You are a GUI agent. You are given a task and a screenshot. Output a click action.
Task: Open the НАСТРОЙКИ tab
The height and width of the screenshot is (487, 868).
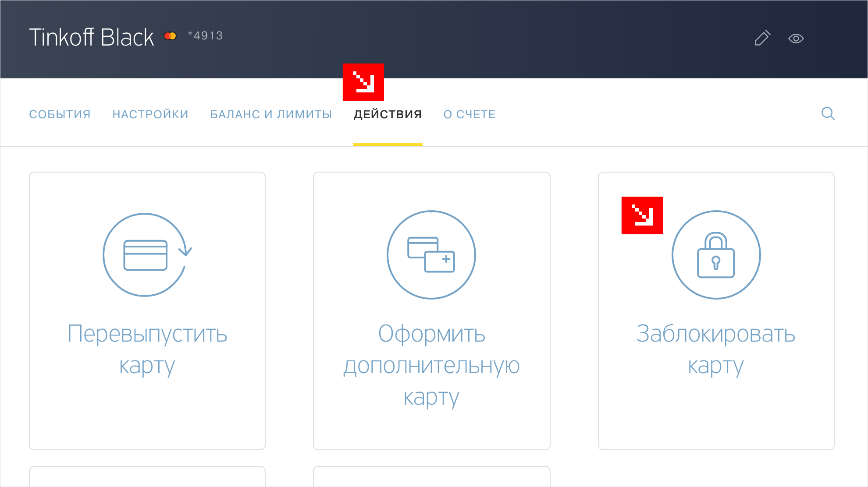click(x=150, y=114)
